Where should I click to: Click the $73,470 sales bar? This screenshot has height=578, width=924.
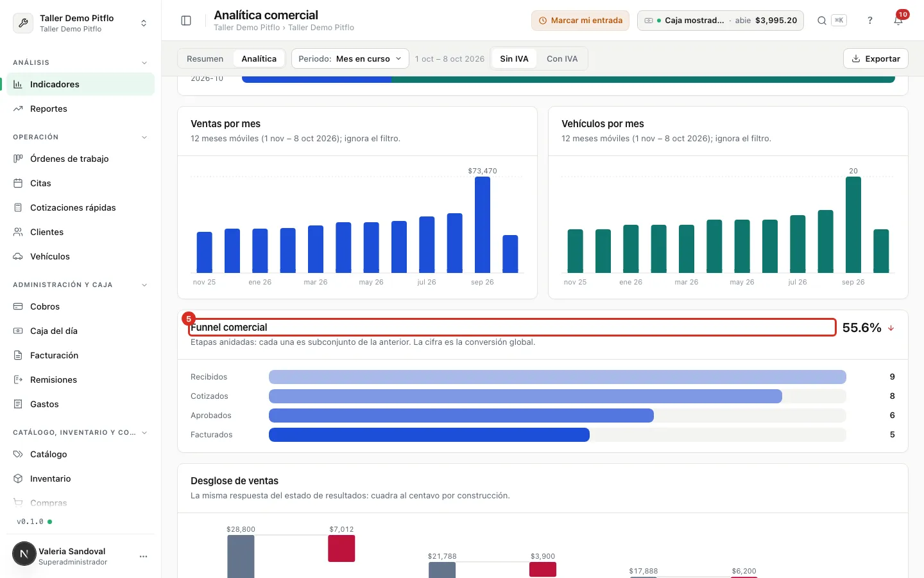[x=483, y=225]
